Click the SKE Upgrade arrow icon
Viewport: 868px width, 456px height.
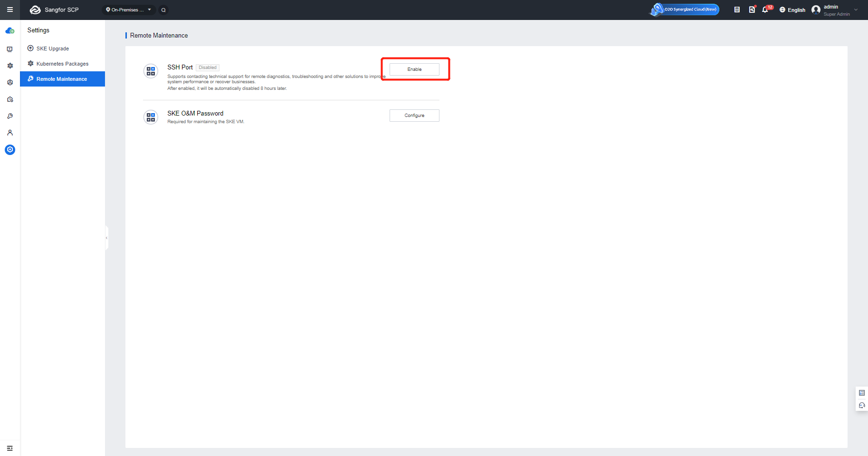(x=30, y=48)
